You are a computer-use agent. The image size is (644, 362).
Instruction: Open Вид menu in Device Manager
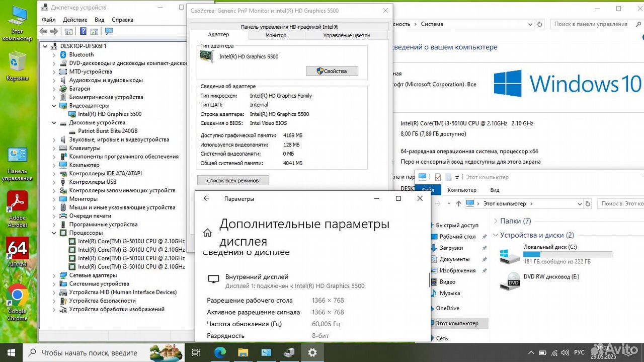(x=100, y=20)
